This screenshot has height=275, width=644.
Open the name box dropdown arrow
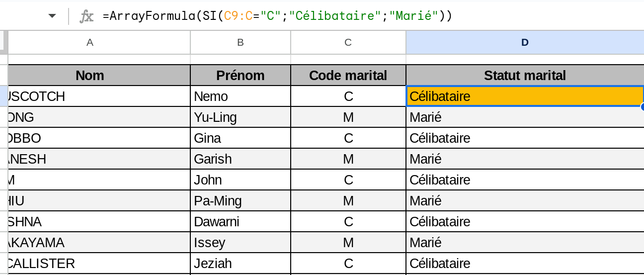(x=52, y=16)
